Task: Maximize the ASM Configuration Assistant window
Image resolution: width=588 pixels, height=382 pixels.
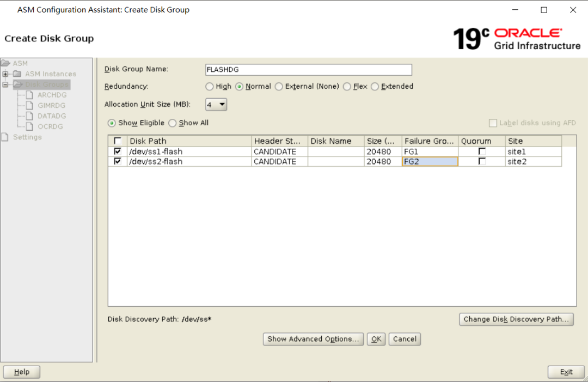Action: point(544,10)
